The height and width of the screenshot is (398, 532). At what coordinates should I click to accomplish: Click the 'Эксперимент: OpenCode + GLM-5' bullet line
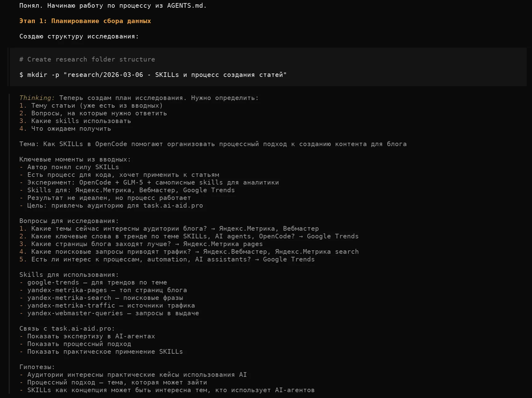[153, 182]
